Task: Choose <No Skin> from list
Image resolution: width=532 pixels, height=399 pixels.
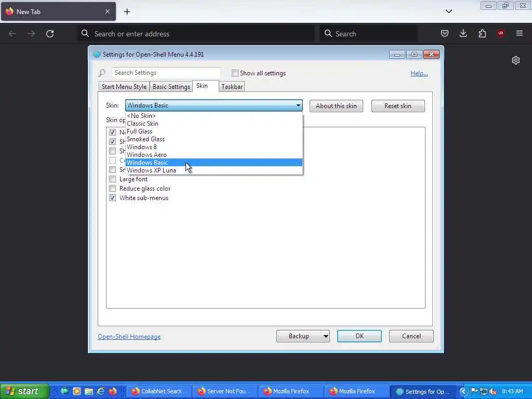Action: (214, 116)
